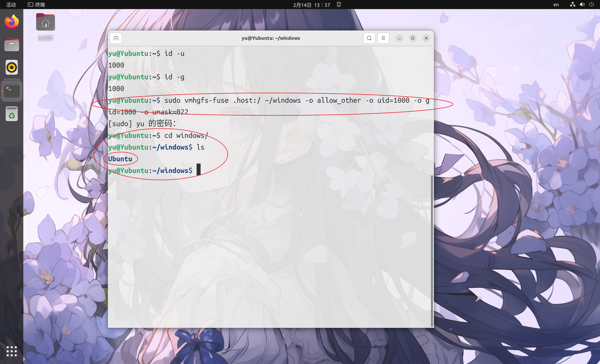This screenshot has height=364, width=600.
Task: Open a new terminal tab
Action: pos(116,38)
